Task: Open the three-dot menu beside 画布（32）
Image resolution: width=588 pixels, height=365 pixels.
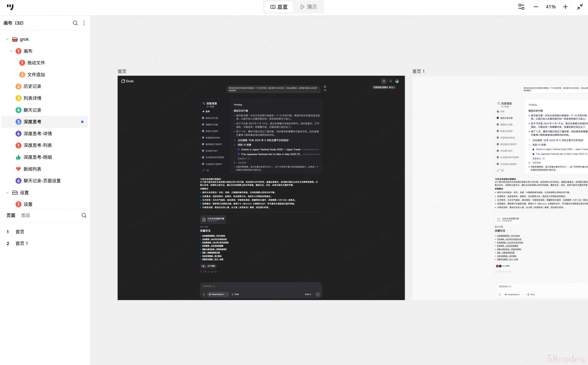Action: 84,23
